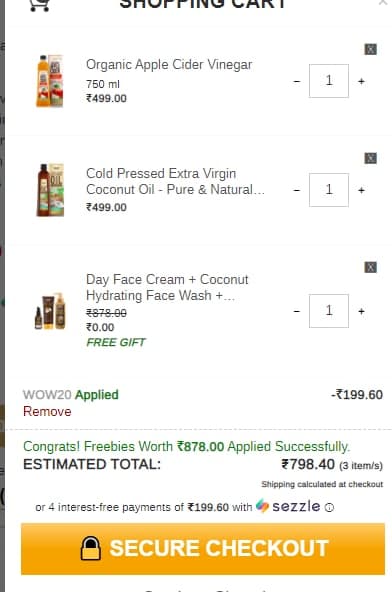Decrease Coconut Oil quantity with minus
The height and width of the screenshot is (592, 392).
(x=297, y=190)
